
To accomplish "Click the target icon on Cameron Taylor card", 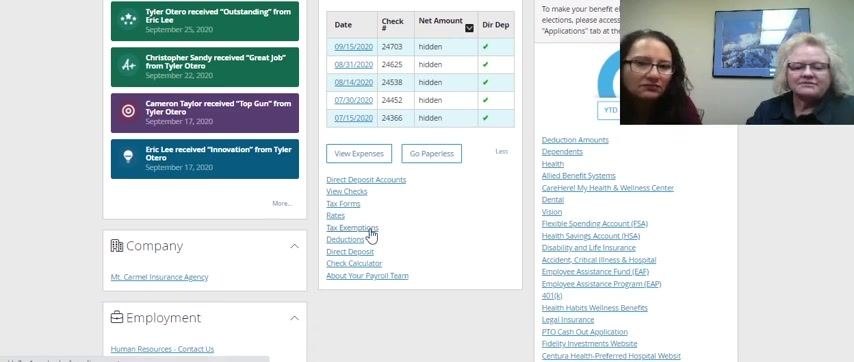I will 128,111.
